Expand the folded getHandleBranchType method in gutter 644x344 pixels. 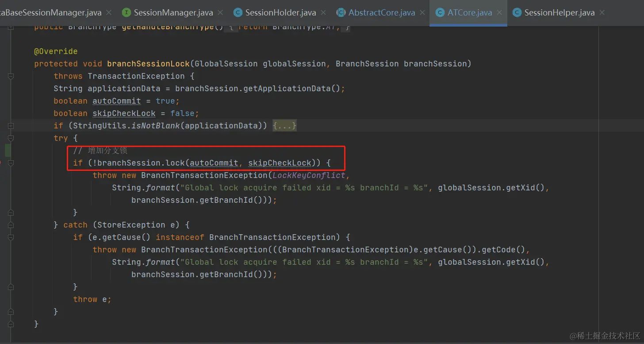pos(11,27)
